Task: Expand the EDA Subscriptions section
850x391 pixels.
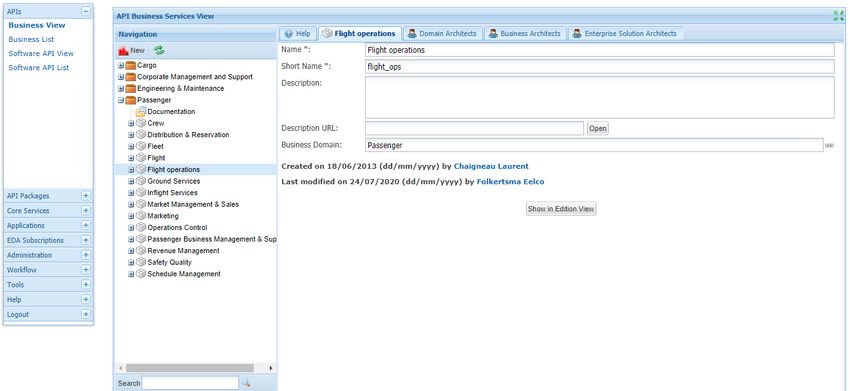Action: pos(86,240)
